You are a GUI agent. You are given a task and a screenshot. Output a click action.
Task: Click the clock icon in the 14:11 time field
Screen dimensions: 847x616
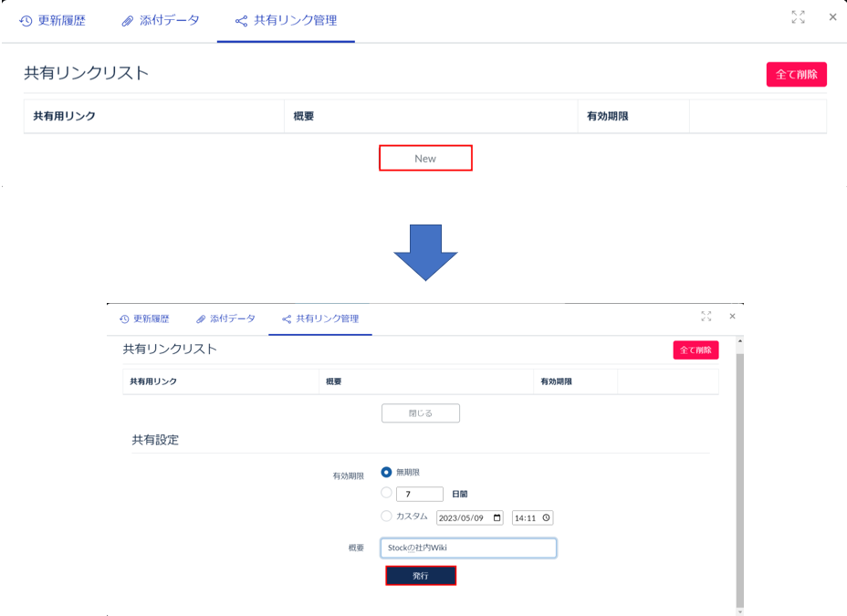point(546,517)
